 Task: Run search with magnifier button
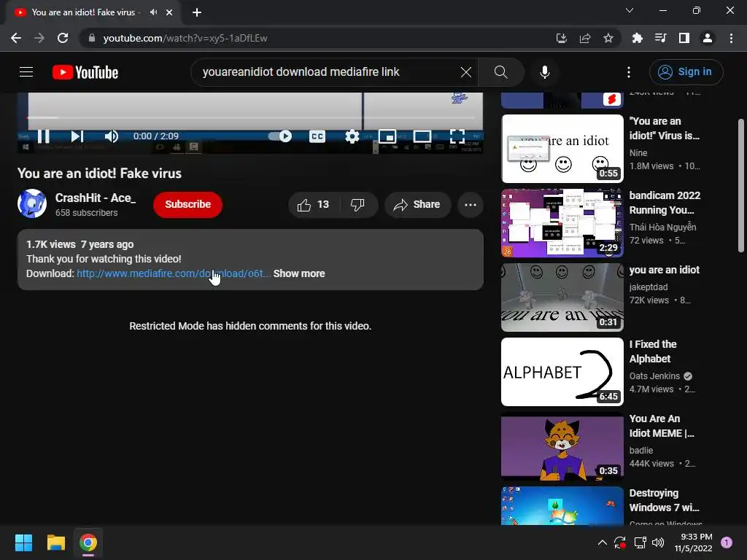click(500, 72)
